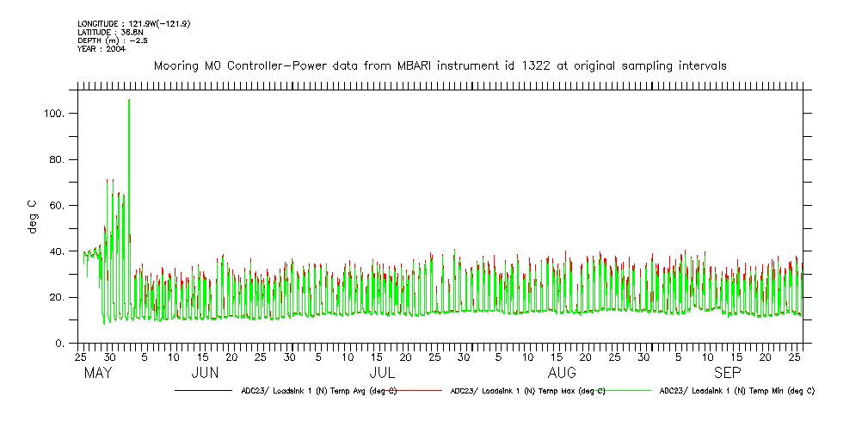Select the Temp Min legend entry
The image size is (868, 434).
(736, 390)
